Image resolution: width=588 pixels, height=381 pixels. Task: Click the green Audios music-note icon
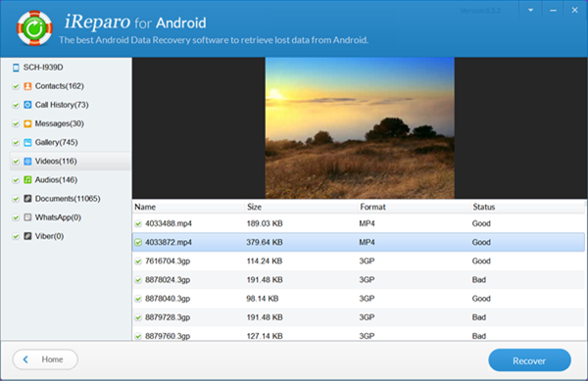(x=27, y=180)
